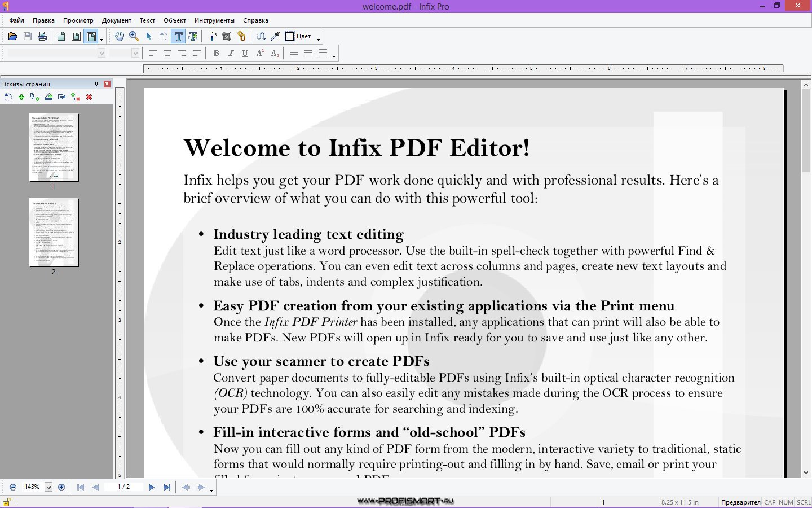Select the Zoom magnifier tool
Image resolution: width=812 pixels, height=508 pixels.
point(134,37)
